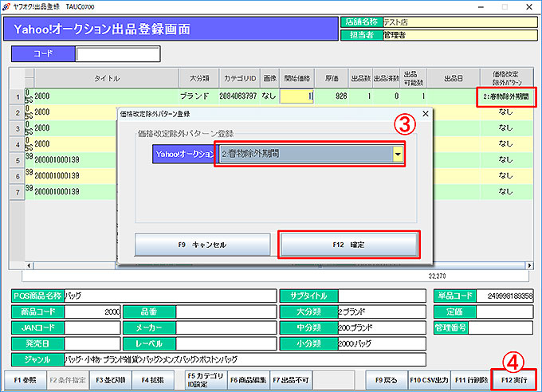Open the Yahoo!オークション pattern dropdown arrow

point(397,155)
